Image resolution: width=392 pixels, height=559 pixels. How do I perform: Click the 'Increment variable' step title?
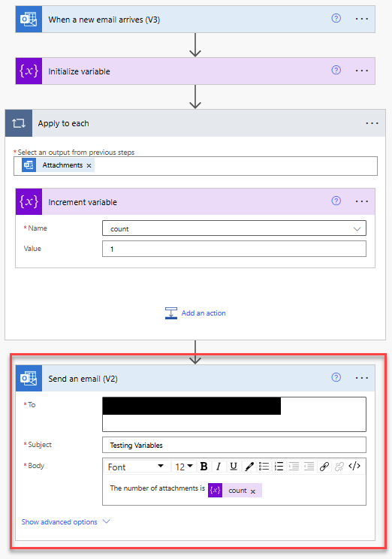coord(83,202)
